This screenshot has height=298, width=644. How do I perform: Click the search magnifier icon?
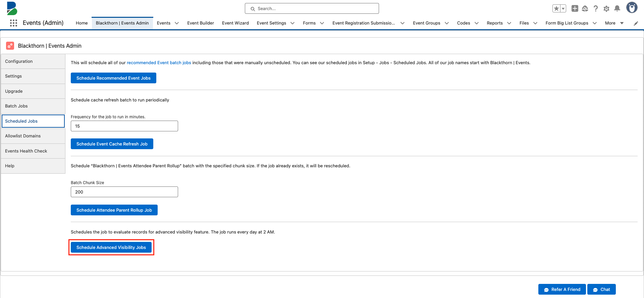tap(253, 9)
